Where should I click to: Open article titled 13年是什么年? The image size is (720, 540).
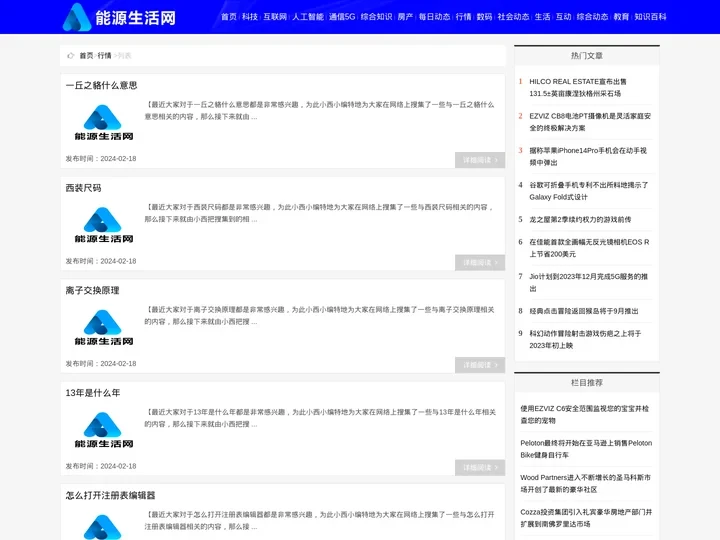(93, 393)
